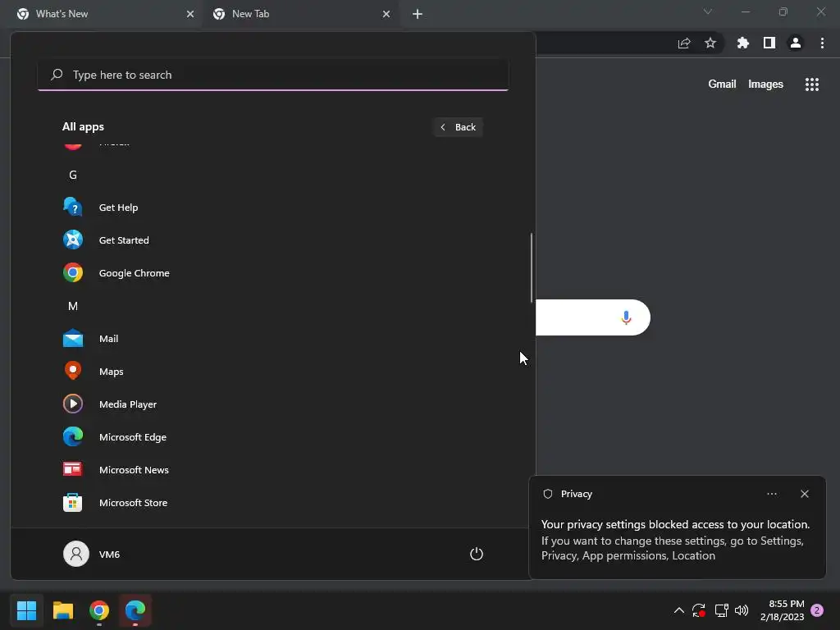Viewport: 840px width, 630px height.
Task: Click the Start menu power icon
Action: [x=477, y=554]
